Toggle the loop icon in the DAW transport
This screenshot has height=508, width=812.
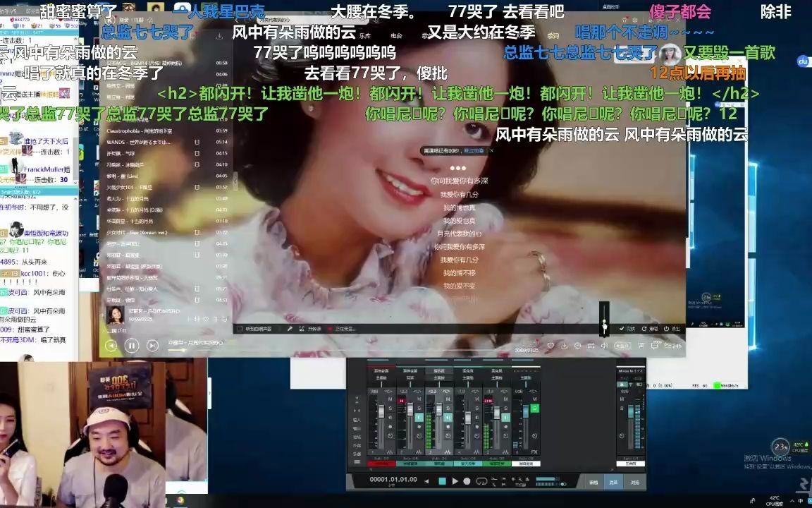point(481,481)
